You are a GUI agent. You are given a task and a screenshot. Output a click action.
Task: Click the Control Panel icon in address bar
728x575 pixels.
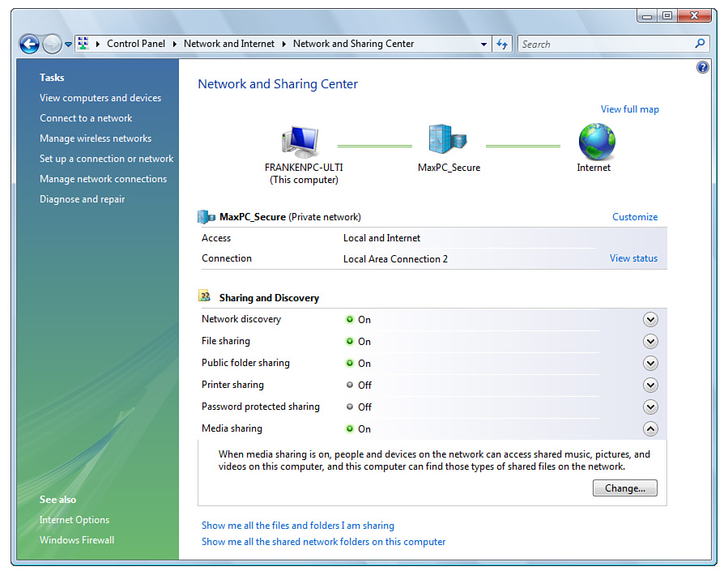tap(83, 43)
